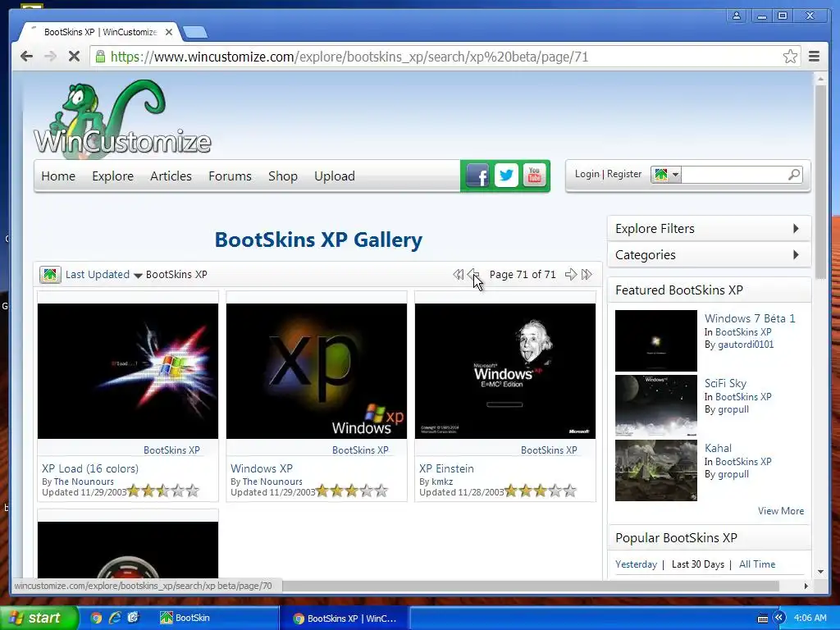Click the gallery home icon beside Last Updated
The width and height of the screenshot is (840, 630).
pos(50,274)
